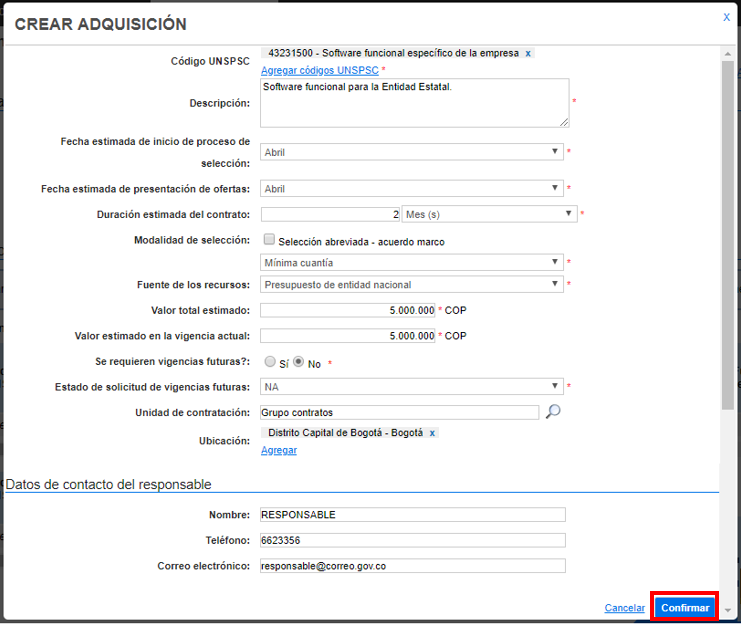Open selection process start month dropdown
741x625 pixels.
point(412,152)
